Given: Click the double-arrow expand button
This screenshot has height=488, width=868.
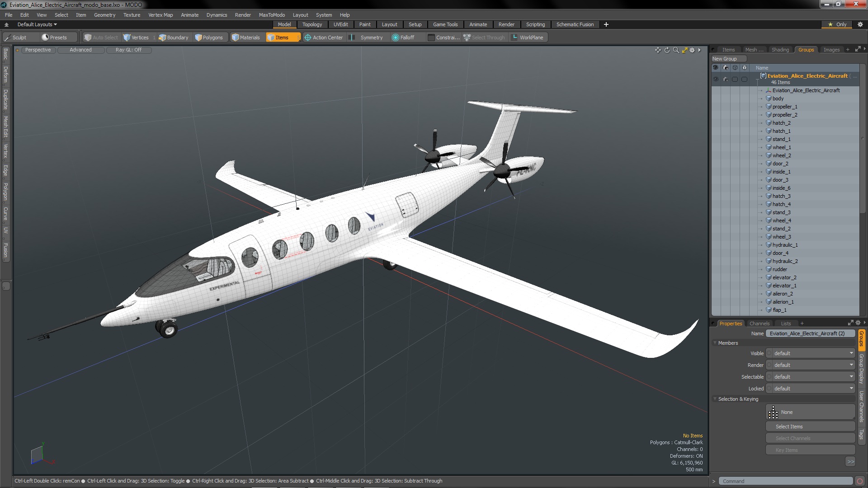Looking at the screenshot, I should 850,462.
